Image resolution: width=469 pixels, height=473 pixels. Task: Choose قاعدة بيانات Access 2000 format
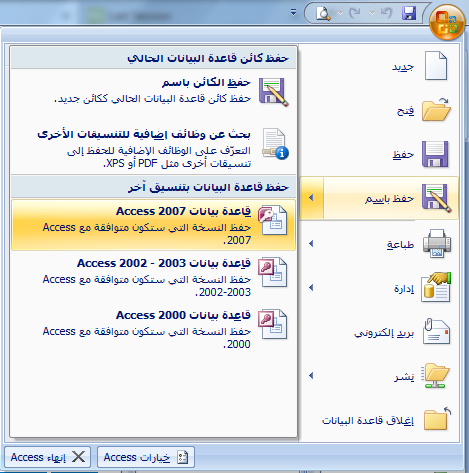pos(153,329)
